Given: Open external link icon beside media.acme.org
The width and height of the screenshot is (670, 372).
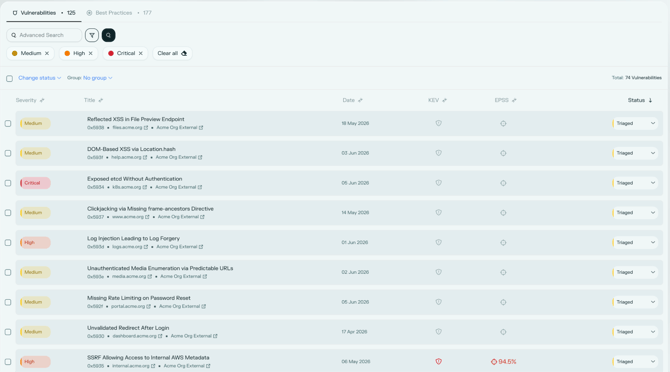Looking at the screenshot, I should [x=150, y=277].
